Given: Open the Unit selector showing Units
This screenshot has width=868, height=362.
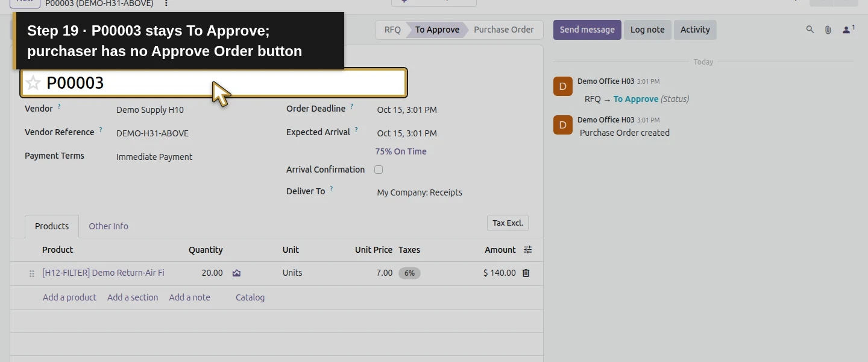Looking at the screenshot, I should click(x=292, y=273).
